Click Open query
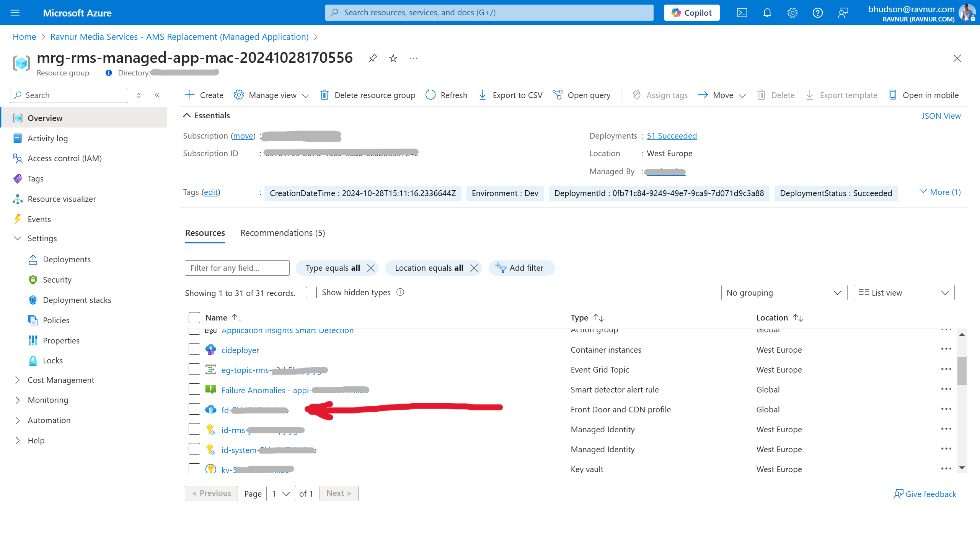 (x=581, y=95)
